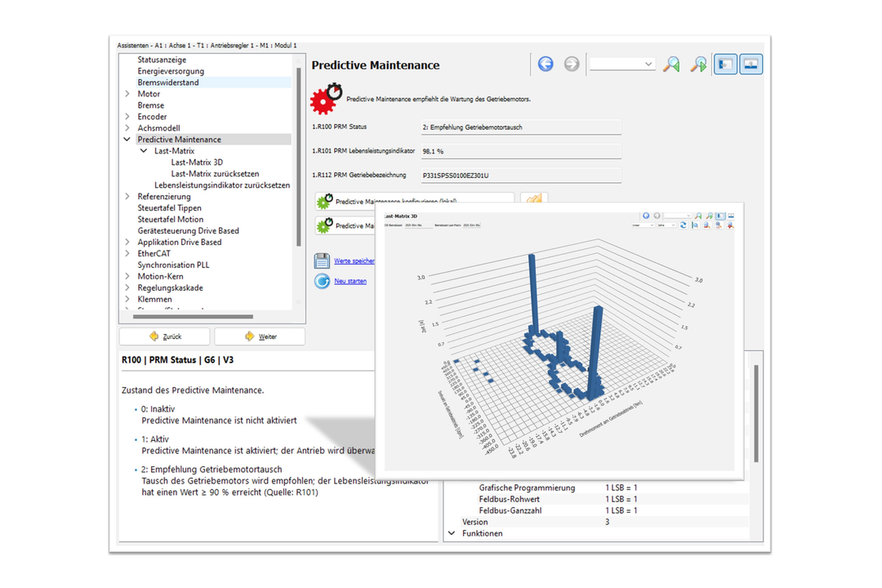The width and height of the screenshot is (882, 588).
Task: Select Statusanzeige in the tree
Action: pyautogui.click(x=162, y=60)
